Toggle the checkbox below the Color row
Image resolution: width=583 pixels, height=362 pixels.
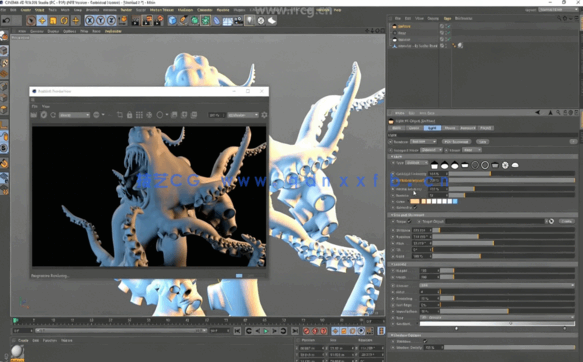(415, 208)
